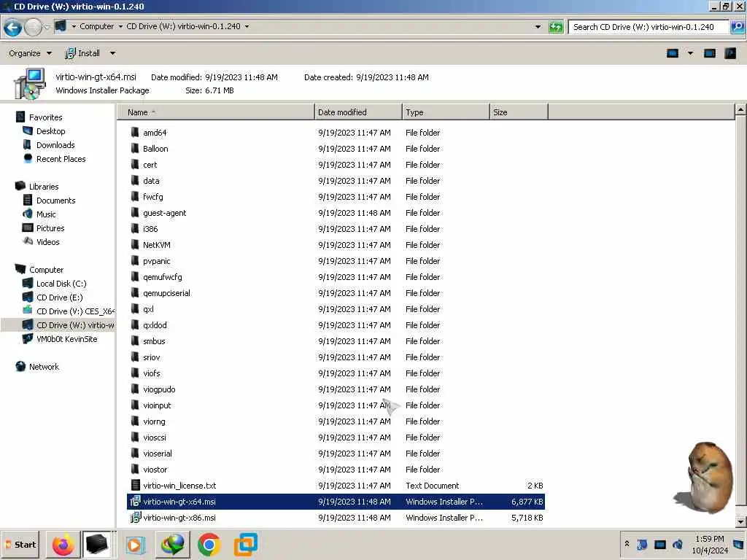Open Google Chrome from the taskbar
This screenshot has height=560, width=747.
pyautogui.click(x=209, y=544)
